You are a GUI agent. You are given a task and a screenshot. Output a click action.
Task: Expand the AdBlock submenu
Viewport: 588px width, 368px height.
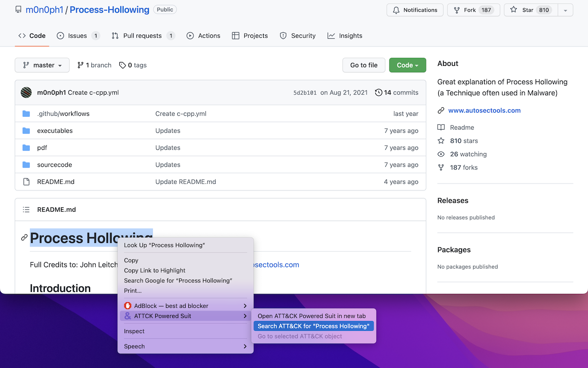point(245,306)
